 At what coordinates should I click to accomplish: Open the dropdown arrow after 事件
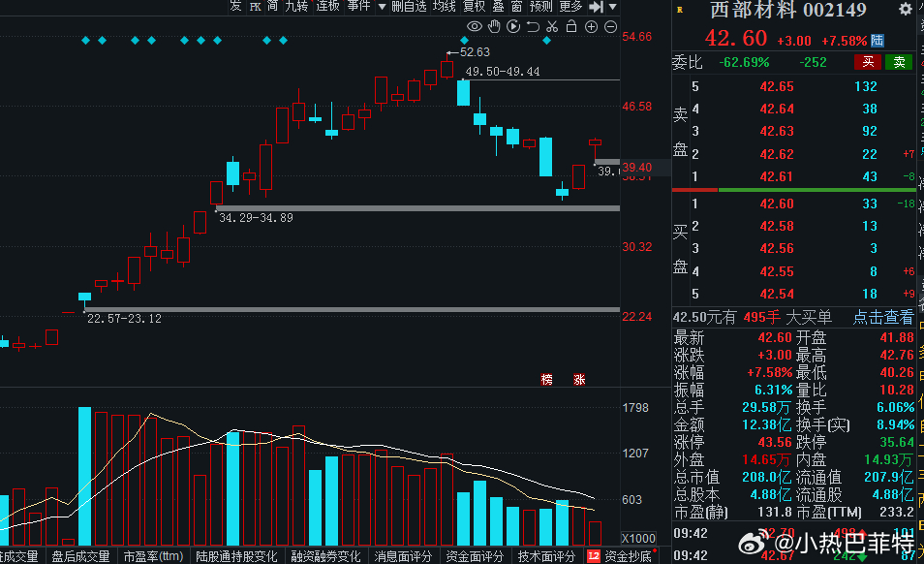[382, 7]
